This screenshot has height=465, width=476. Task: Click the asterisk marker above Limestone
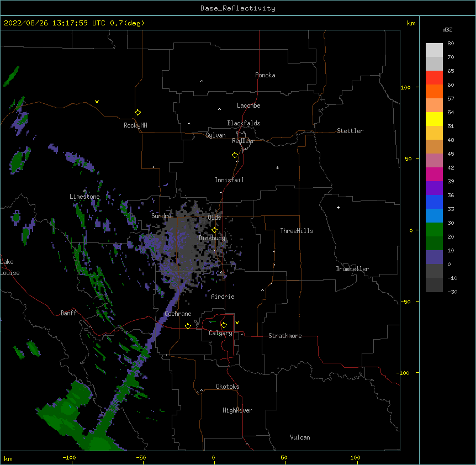click(85, 191)
